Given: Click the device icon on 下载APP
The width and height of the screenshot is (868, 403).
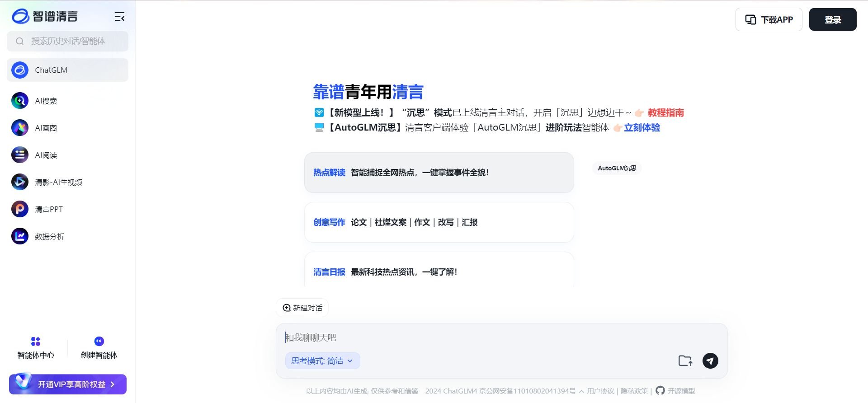Looking at the screenshot, I should (x=750, y=19).
